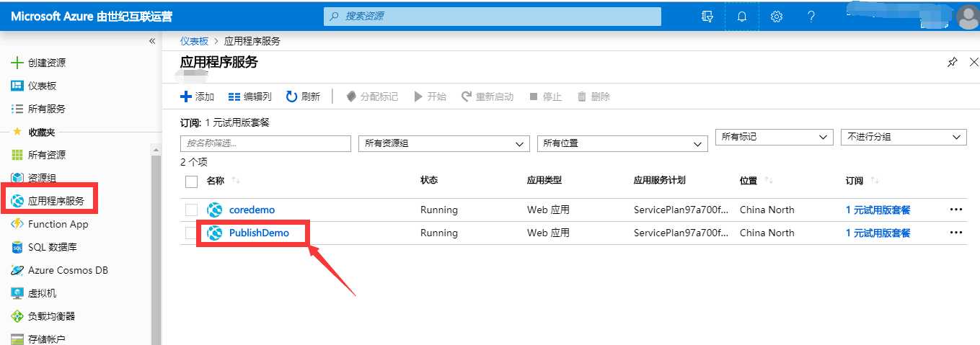Viewport: 980px width, 345px height.
Task: Click 编辑列 in the toolbar
Action: click(250, 97)
